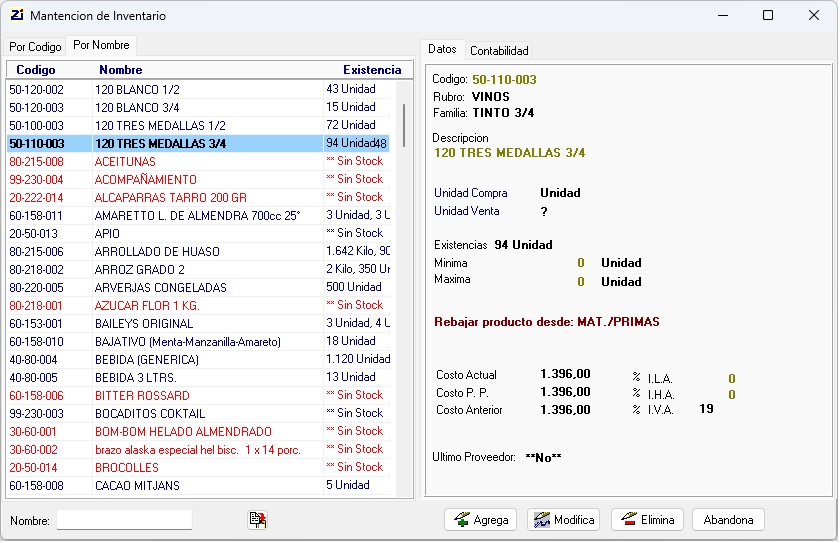The image size is (840, 543).
Task: Click the 72 Unidad existencia cell
Action: click(351, 125)
